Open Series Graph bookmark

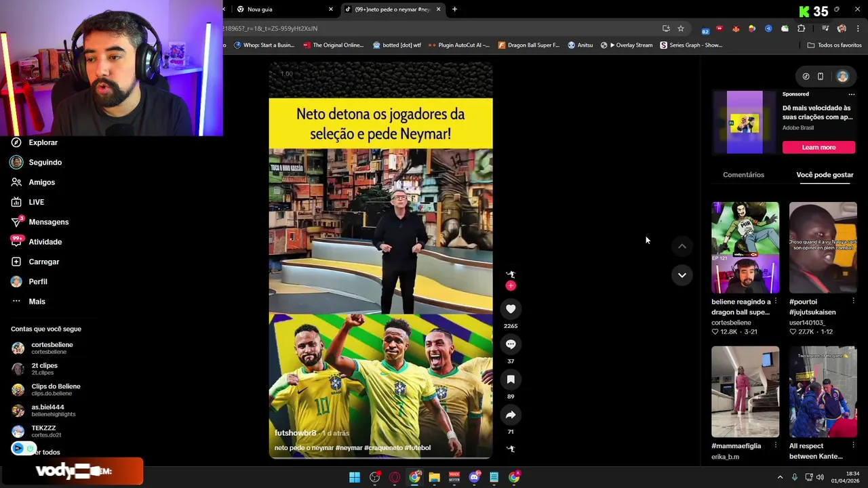pos(691,45)
